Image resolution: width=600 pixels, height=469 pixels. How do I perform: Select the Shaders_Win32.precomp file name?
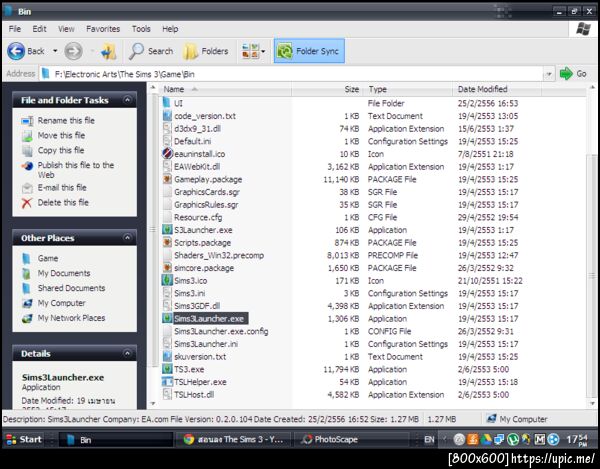(219, 255)
